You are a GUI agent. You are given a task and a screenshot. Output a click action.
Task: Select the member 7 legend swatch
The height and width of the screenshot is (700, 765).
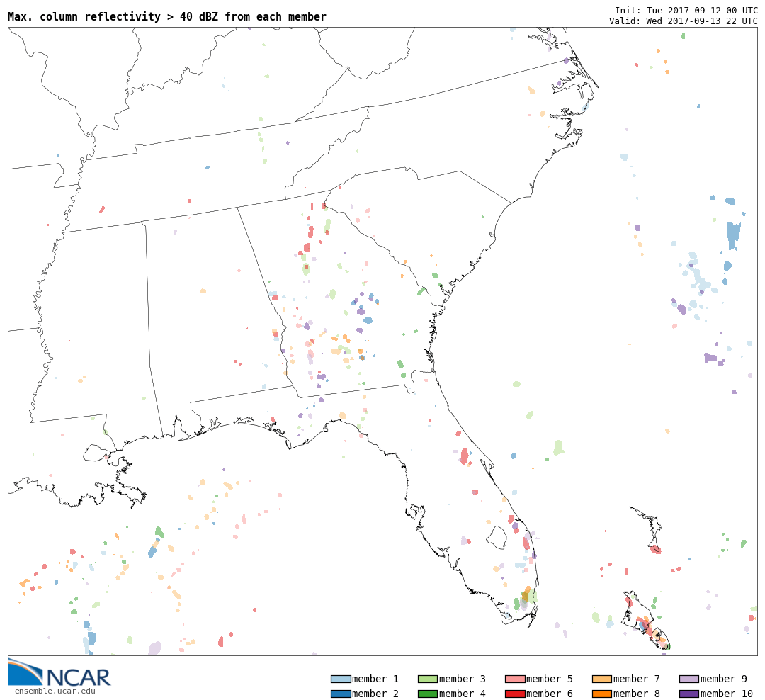coord(602,679)
